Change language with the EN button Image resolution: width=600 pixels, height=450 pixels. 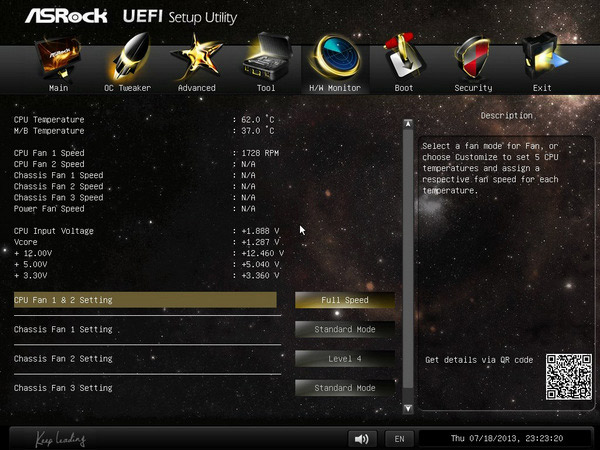pos(399,438)
